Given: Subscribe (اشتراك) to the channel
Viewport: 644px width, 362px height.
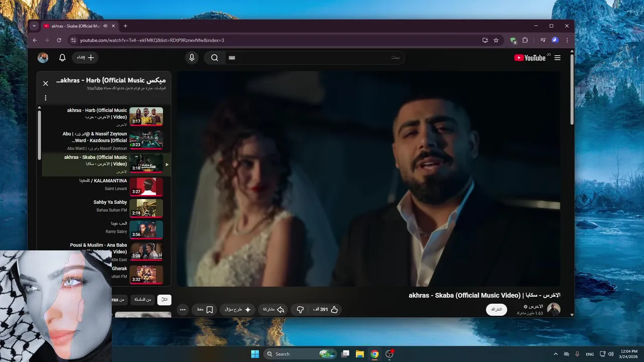Looking at the screenshot, I should 497,309.
